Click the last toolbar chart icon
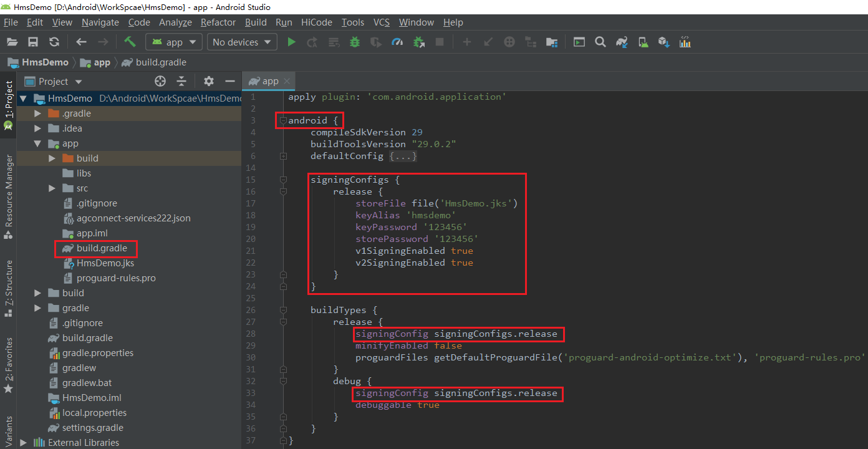Viewport: 868px width, 449px height. tap(685, 42)
